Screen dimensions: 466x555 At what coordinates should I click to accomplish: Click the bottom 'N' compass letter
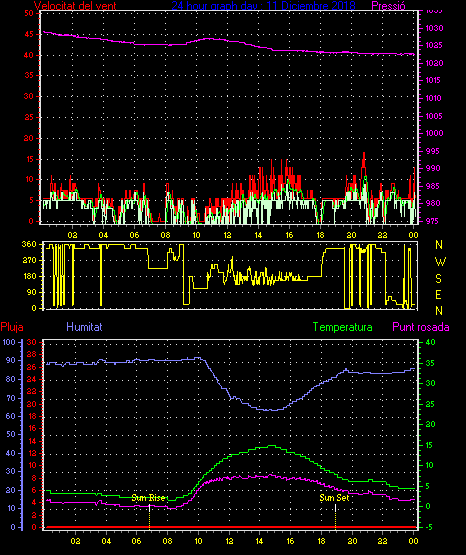439,311
